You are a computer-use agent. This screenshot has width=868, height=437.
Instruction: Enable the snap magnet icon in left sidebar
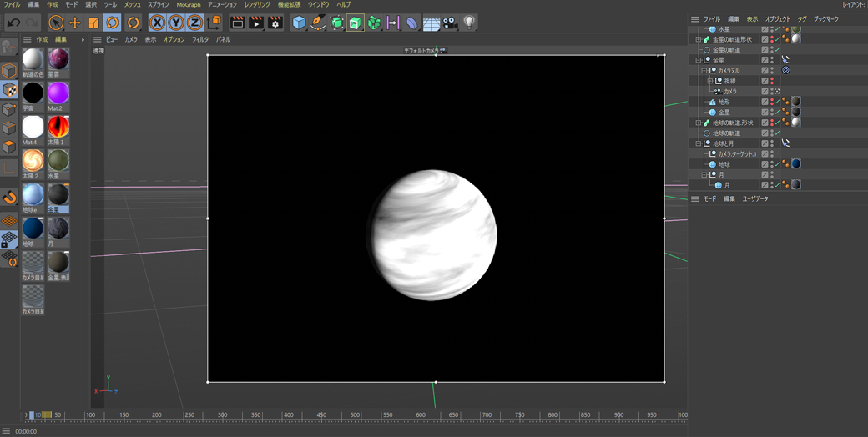coord(9,198)
